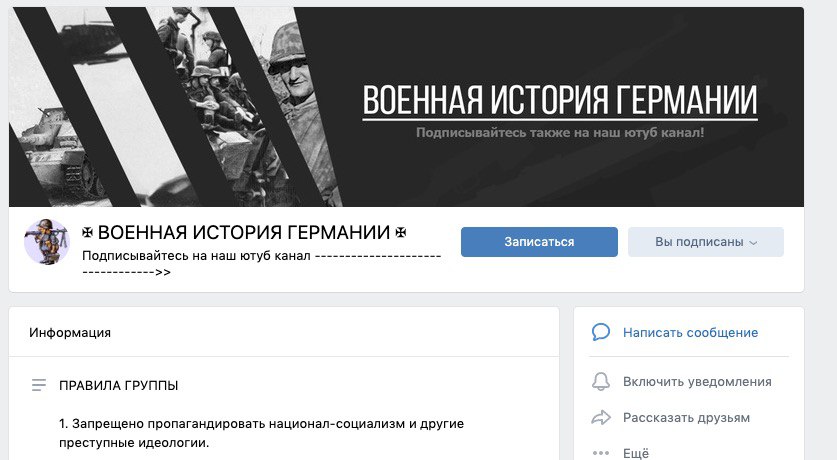Click the lines icon beside ПРАВИЛА ГРУППЫ

click(x=39, y=385)
